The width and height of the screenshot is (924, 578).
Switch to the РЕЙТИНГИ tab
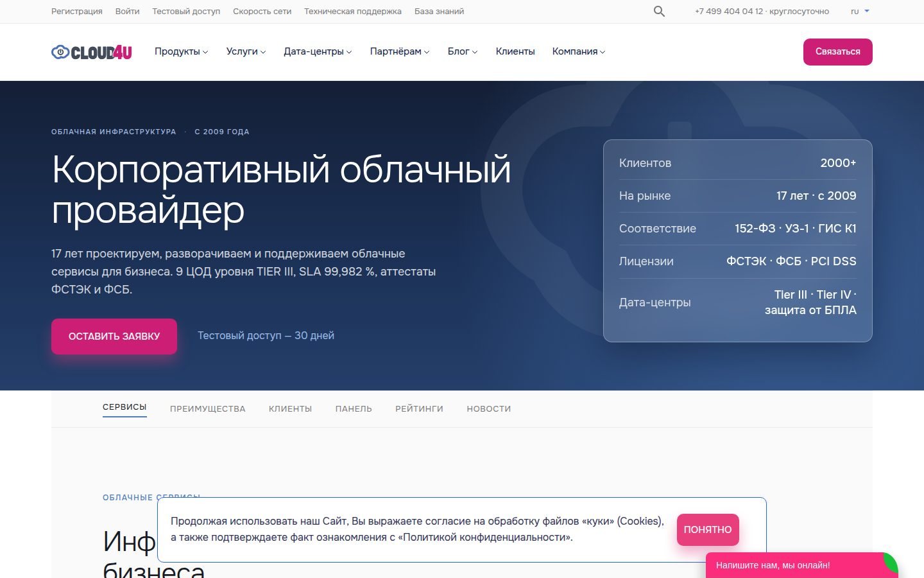point(419,409)
